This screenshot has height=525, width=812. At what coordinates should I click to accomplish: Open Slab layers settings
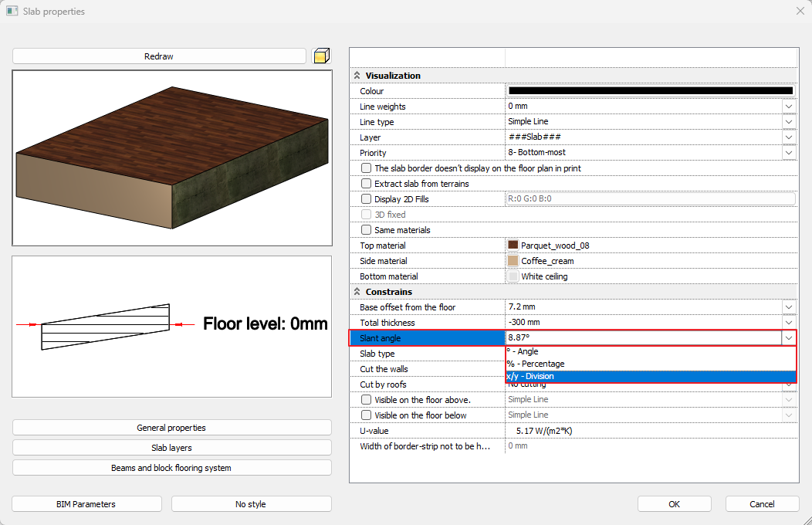[171, 448]
